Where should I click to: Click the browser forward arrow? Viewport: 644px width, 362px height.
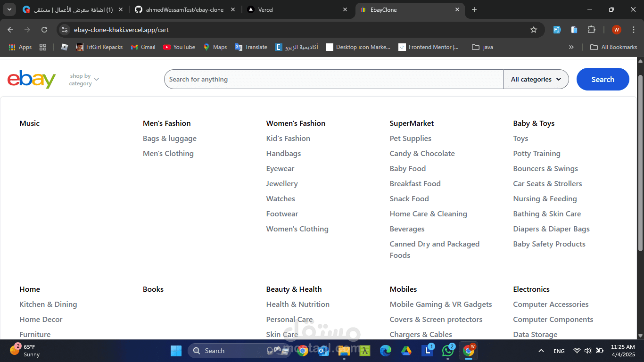point(27,30)
